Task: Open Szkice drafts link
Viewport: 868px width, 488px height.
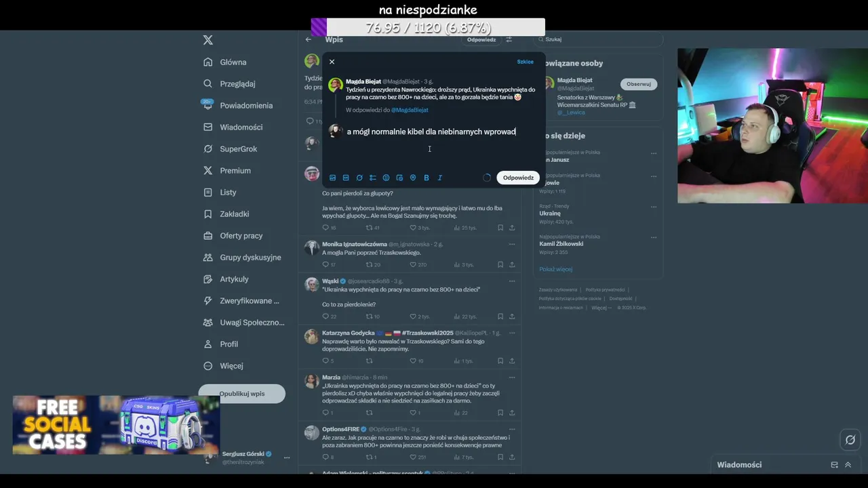Action: (x=525, y=62)
